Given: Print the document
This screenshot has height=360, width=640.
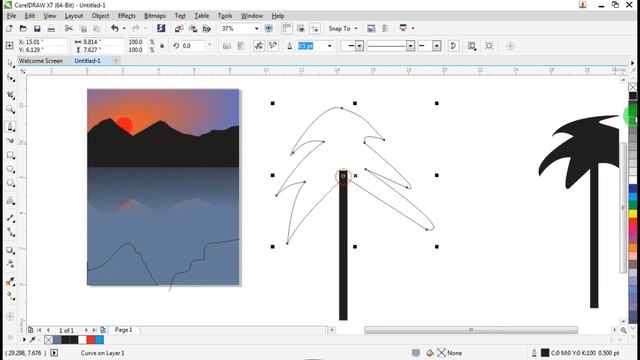Looking at the screenshot, I should click(51, 29).
